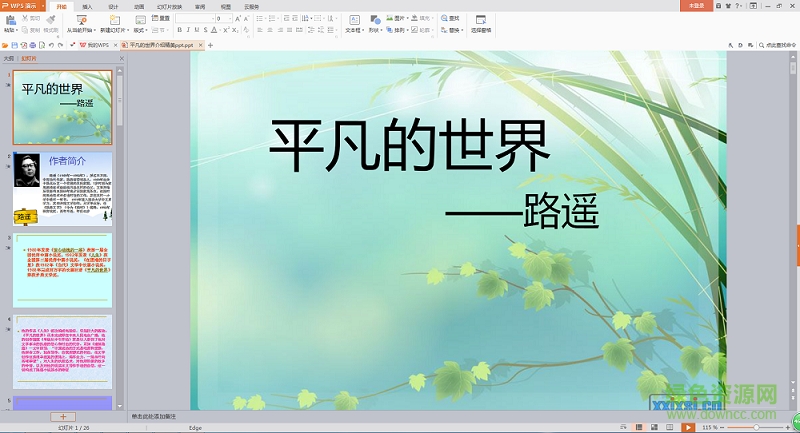The width and height of the screenshot is (800, 433).
Task: Select slide 4 pink text thumbnail
Action: click(63, 352)
